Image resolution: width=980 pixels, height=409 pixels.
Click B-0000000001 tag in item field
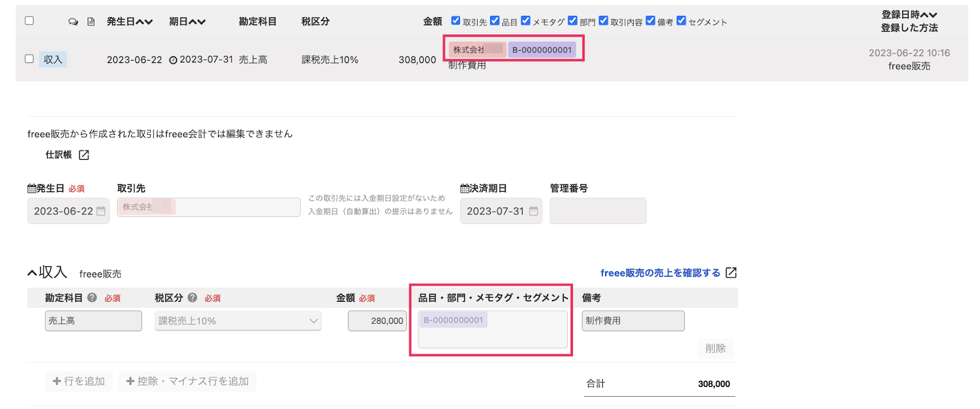click(453, 320)
